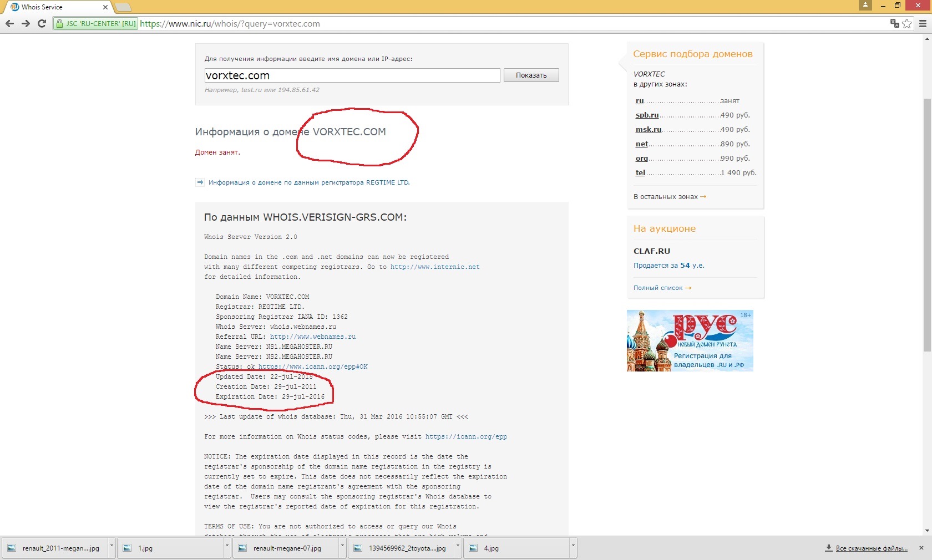Select the Whois Service tab
932x560 pixels.
click(58, 7)
